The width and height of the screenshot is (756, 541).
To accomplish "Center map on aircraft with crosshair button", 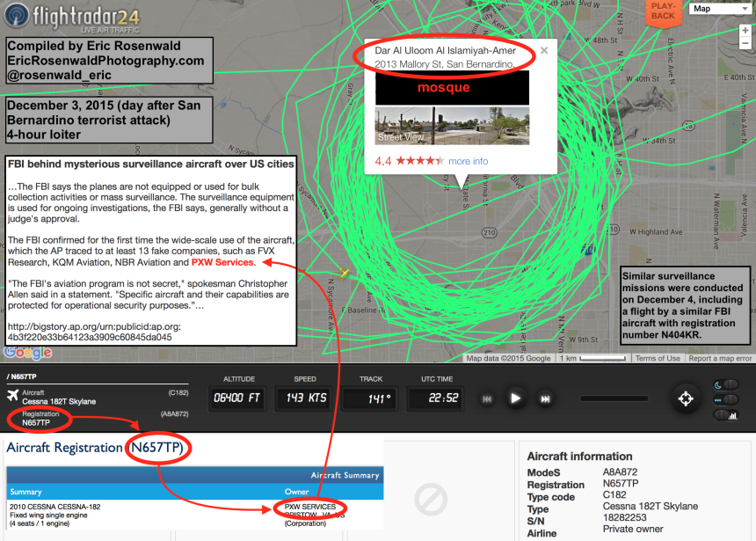I will [686, 398].
